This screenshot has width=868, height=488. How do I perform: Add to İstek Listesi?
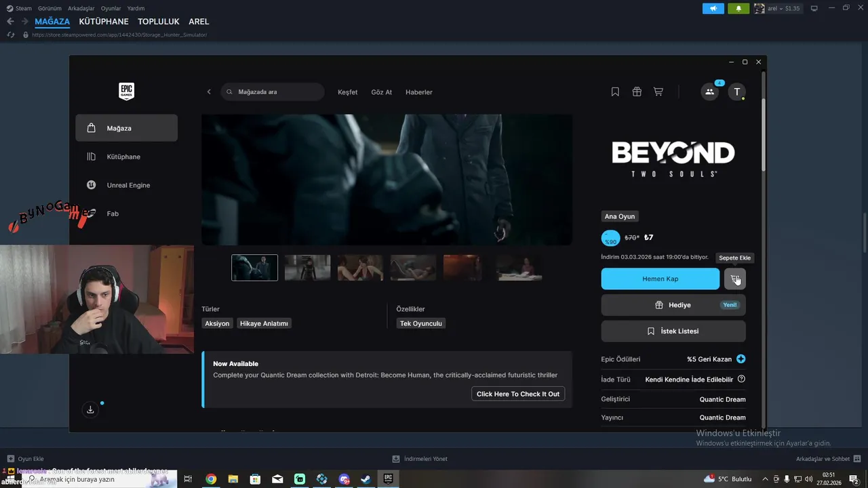coord(673,331)
